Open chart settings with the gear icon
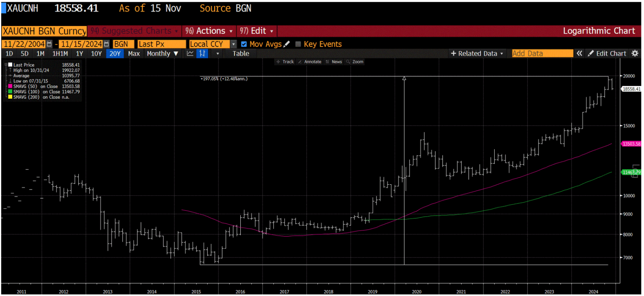Viewport: 644px width, 296px height. tap(635, 53)
